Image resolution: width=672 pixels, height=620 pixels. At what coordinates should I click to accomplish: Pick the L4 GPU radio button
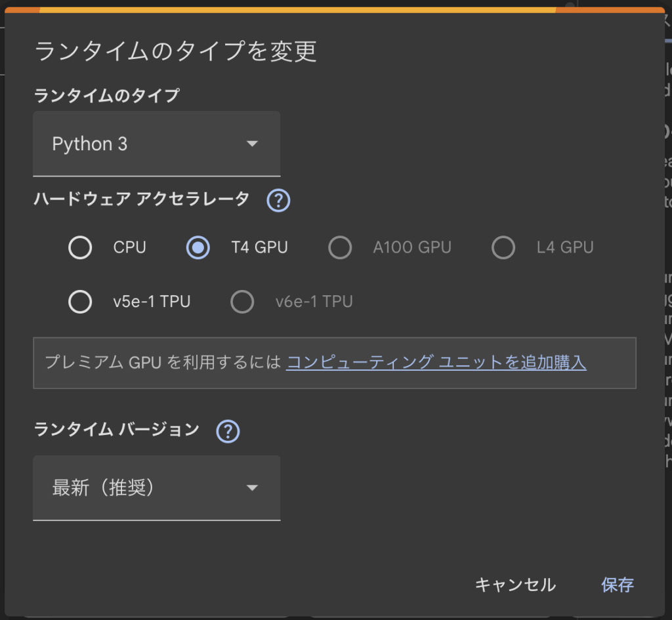(x=503, y=248)
